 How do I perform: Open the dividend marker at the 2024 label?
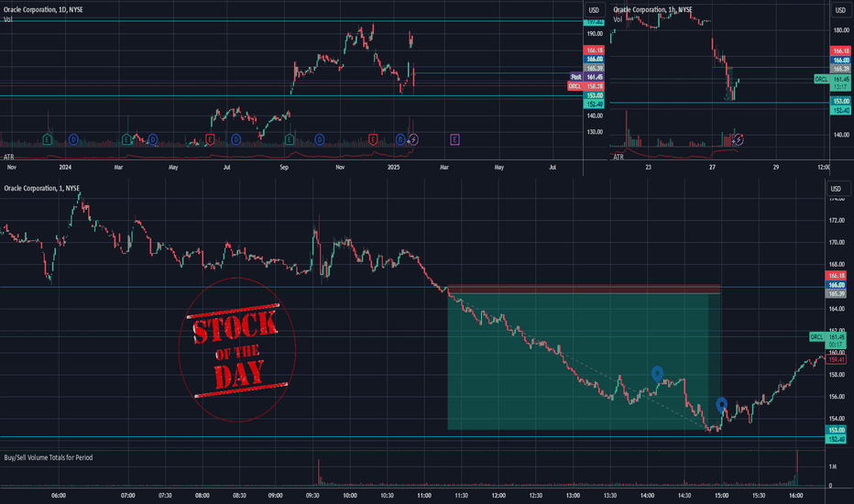coord(73,139)
